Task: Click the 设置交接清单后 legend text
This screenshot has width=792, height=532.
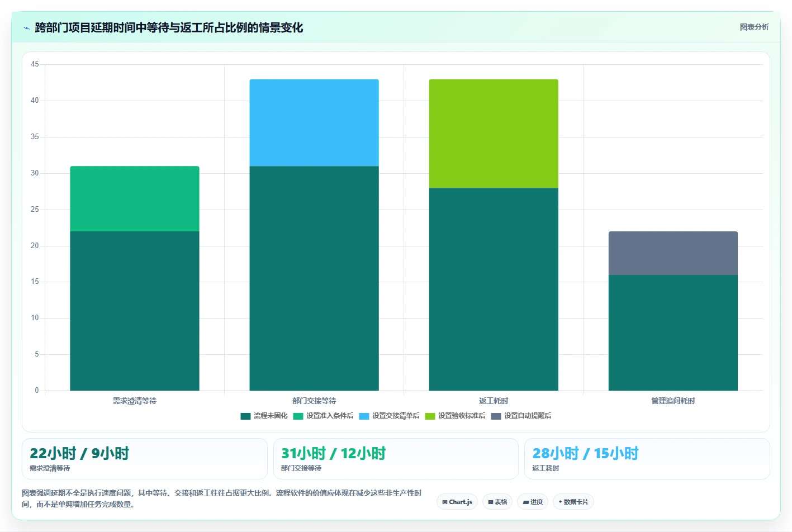Action: tap(396, 416)
